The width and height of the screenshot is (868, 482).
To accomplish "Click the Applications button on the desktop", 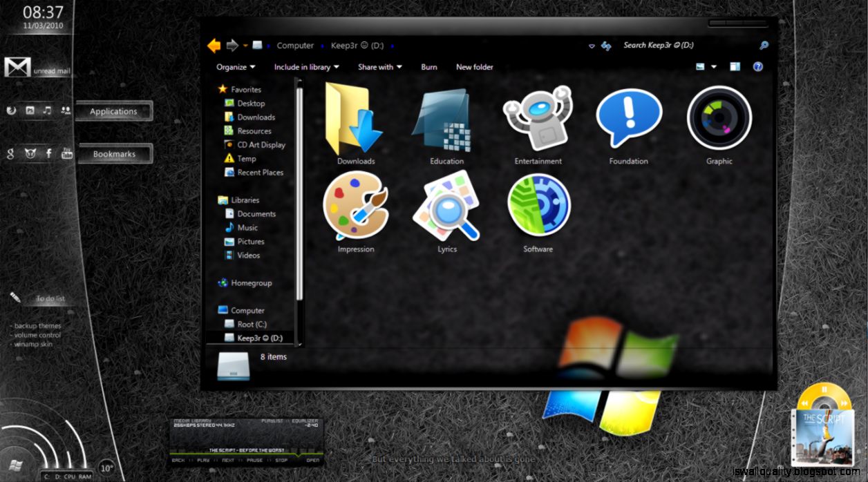I will pyautogui.click(x=113, y=111).
